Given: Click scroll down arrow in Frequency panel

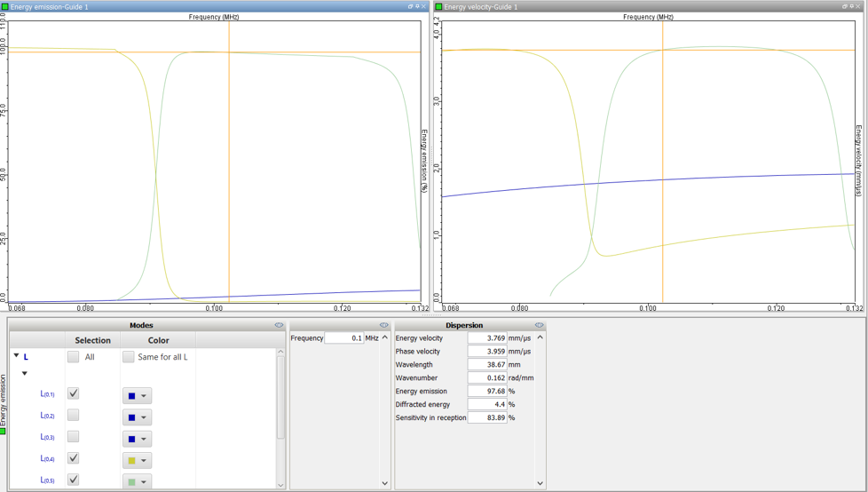Looking at the screenshot, I should pyautogui.click(x=385, y=484).
